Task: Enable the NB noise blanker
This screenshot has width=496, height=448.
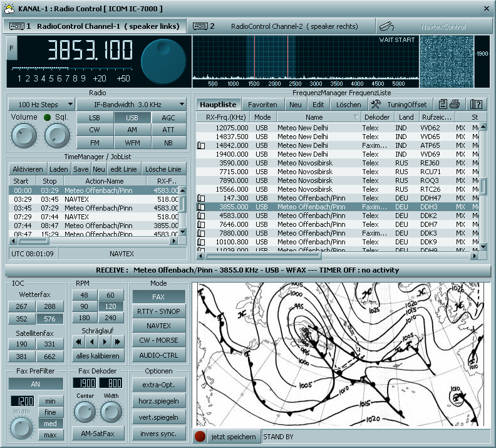Action: (x=168, y=143)
